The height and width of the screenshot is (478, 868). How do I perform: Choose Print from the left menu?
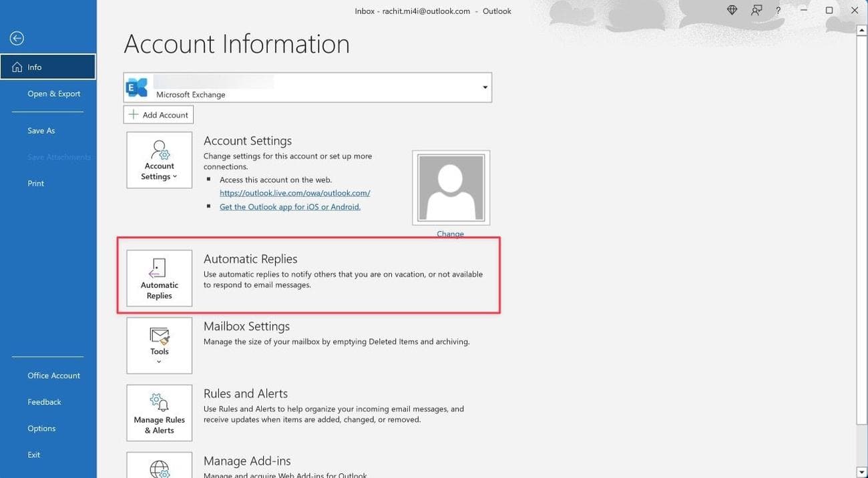35,184
